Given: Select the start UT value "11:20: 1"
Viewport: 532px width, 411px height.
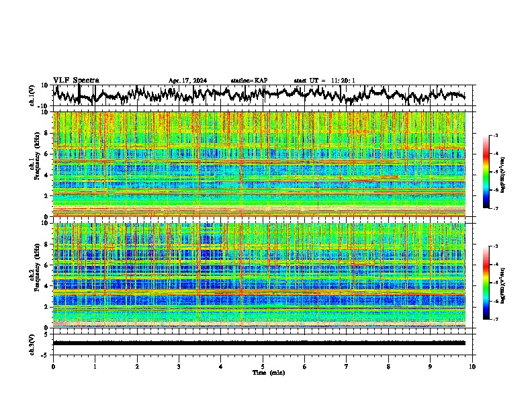Looking at the screenshot, I should (343, 81).
